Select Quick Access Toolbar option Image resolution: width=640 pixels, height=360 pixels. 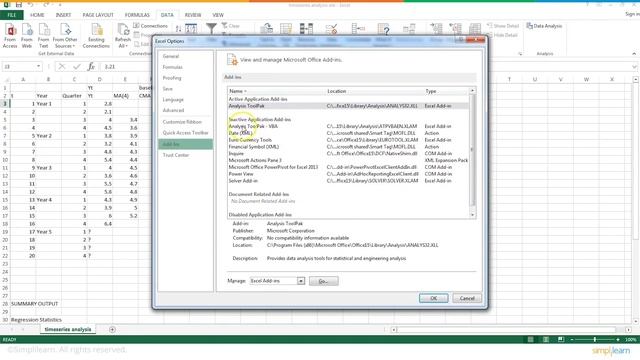(185, 133)
